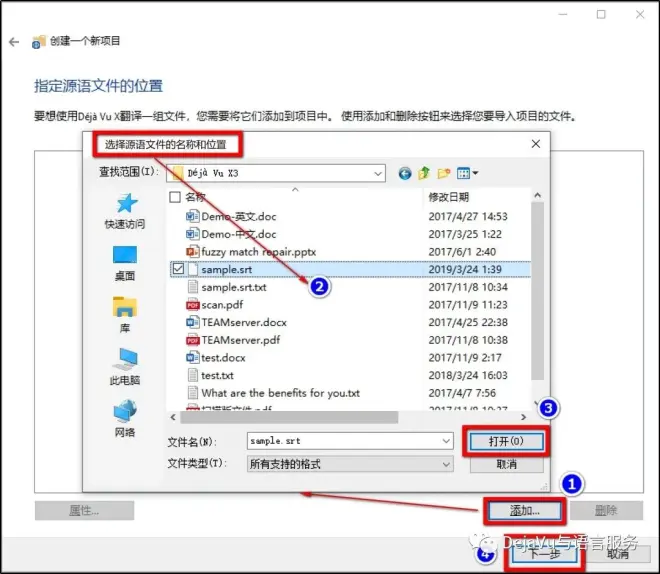Close the file selection dialog
Screen dimensions: 660x574
click(x=536, y=144)
